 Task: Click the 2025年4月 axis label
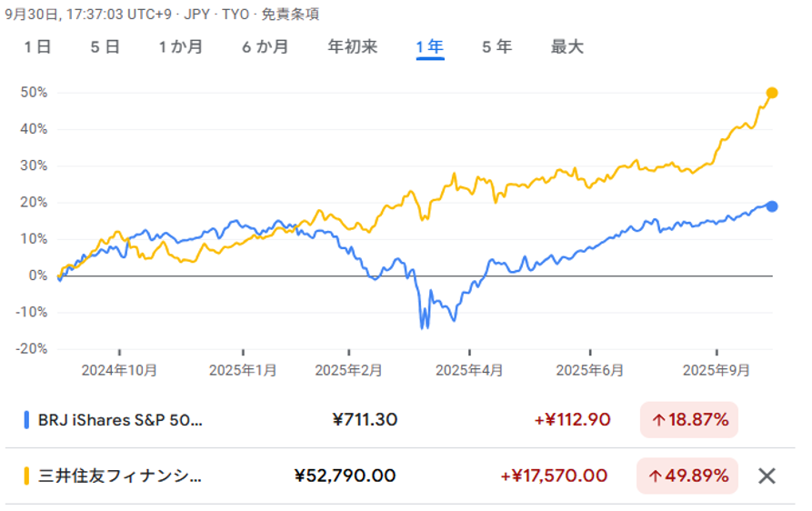tap(468, 370)
